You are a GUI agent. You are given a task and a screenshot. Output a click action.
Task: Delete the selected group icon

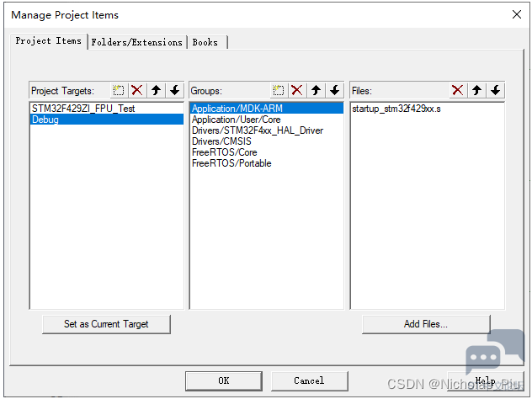[297, 90]
